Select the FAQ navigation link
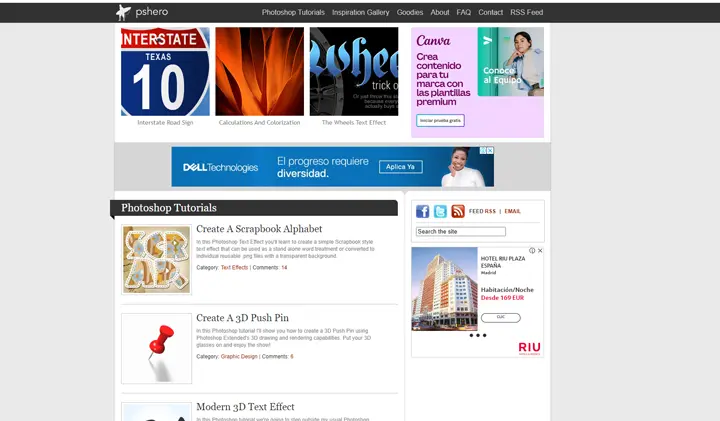 (x=463, y=12)
